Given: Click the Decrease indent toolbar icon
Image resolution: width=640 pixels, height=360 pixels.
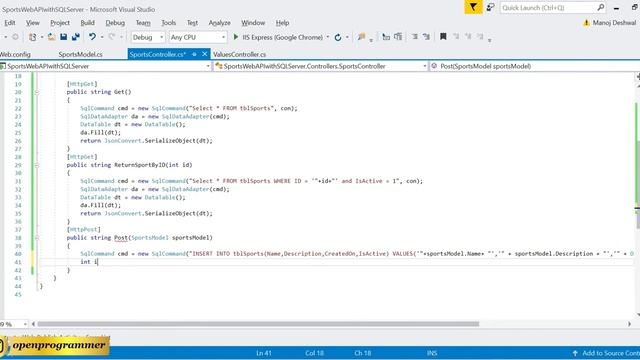Looking at the screenshot, I should pos(414,37).
